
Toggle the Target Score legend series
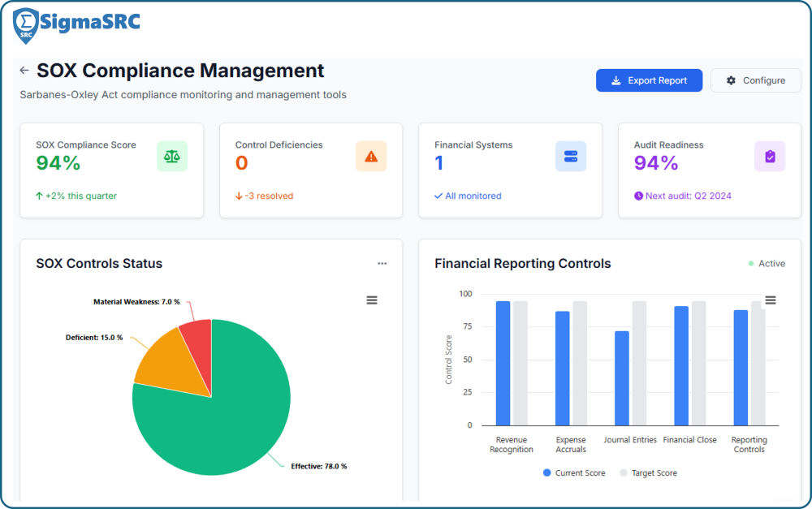coord(648,472)
